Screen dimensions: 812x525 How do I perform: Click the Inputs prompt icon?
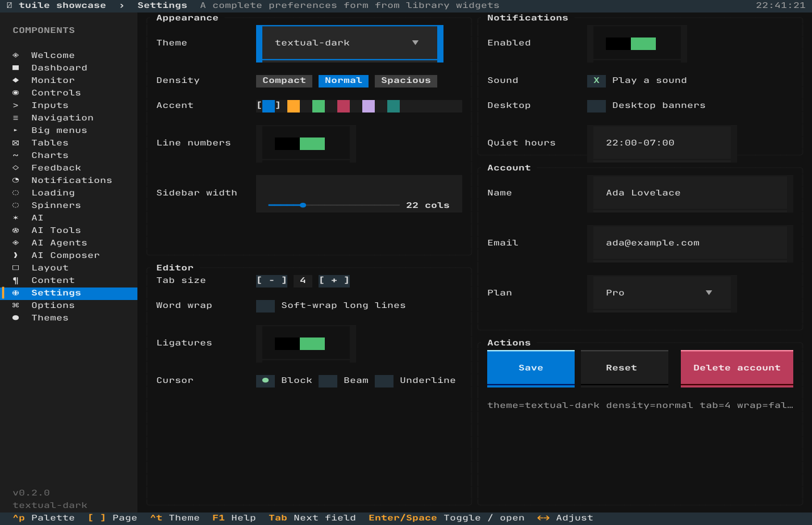click(16, 105)
